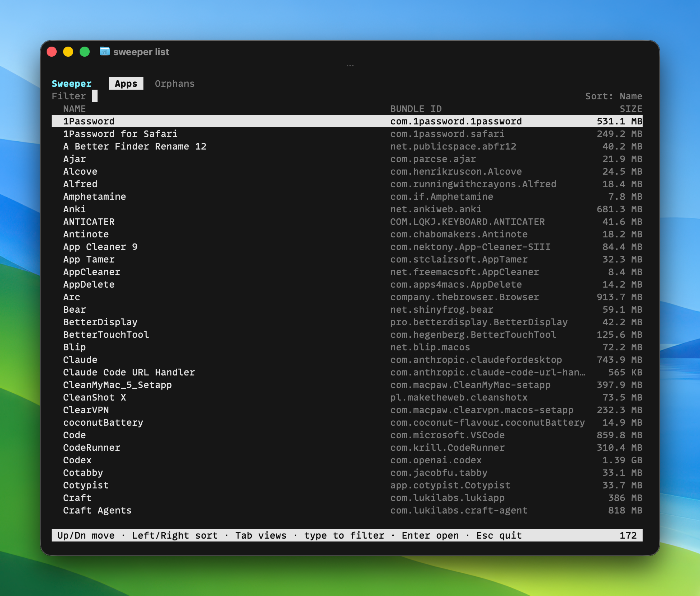The image size is (700, 596).
Task: Select the coconutBattery row
Action: pos(347,422)
